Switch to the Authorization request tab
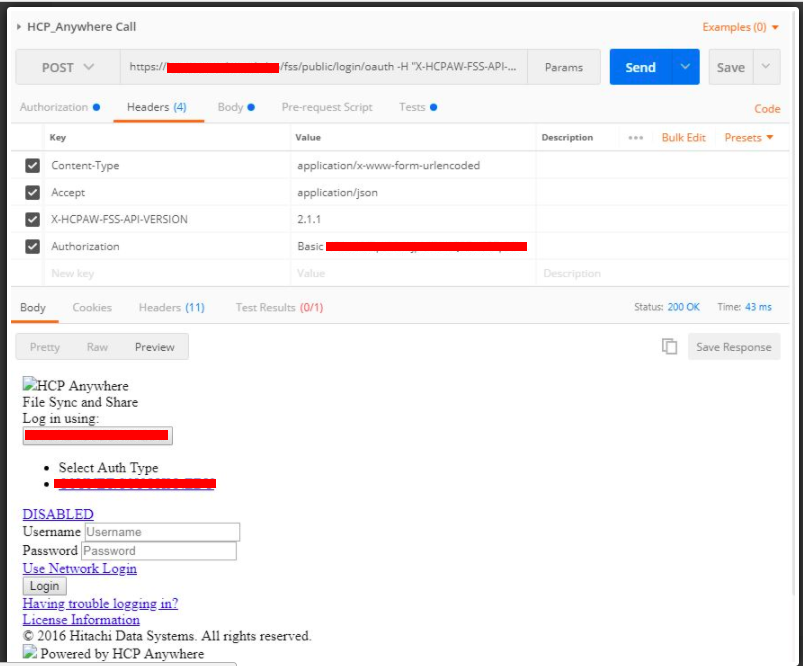Screen dimensions: 803x666 click(59, 107)
